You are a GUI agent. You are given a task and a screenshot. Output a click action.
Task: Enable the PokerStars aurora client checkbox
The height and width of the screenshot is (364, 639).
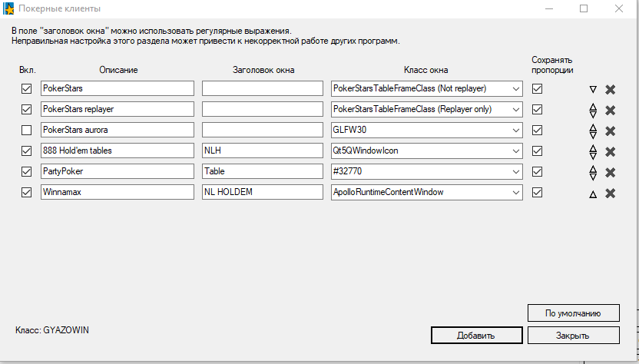[26, 130]
